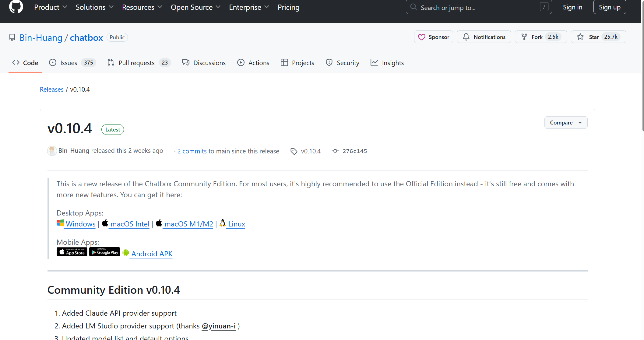Focus the Search or jump to field
The width and height of the screenshot is (644, 340).
(x=479, y=7)
